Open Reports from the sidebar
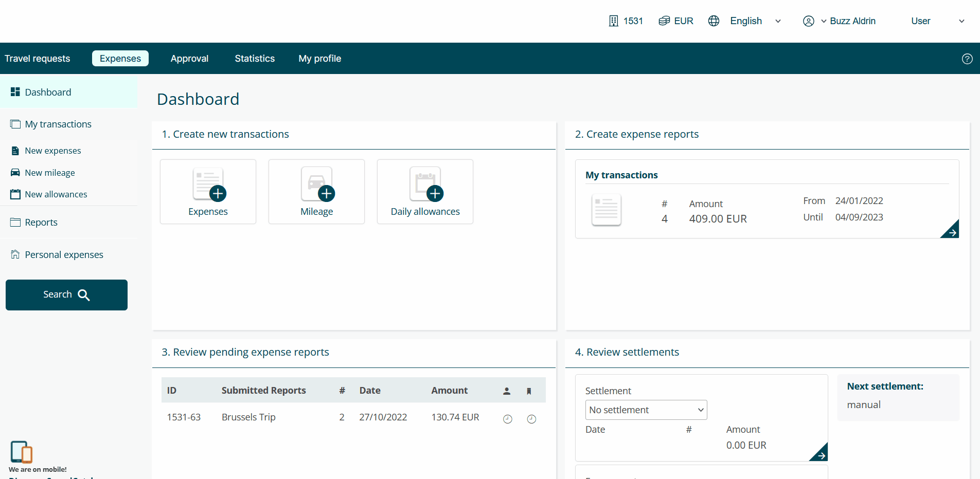Screen dimensions: 980x479 41,223
